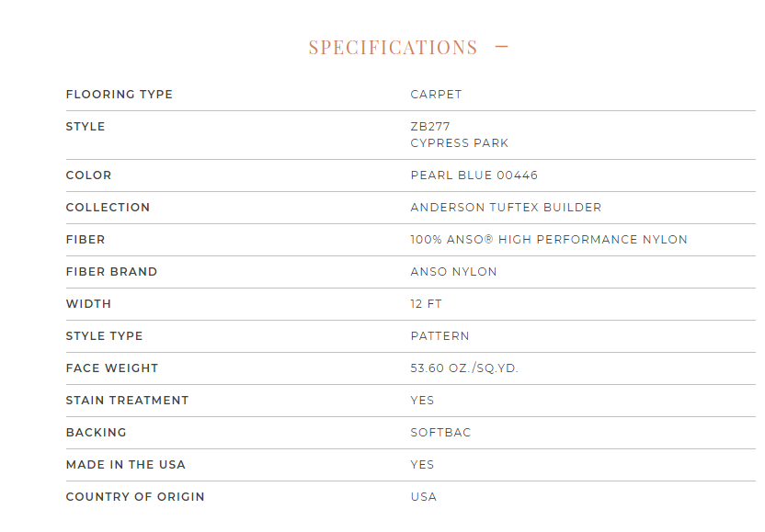765x532 pixels.
Task: Click the SOFTBAC backing value
Action: click(441, 433)
